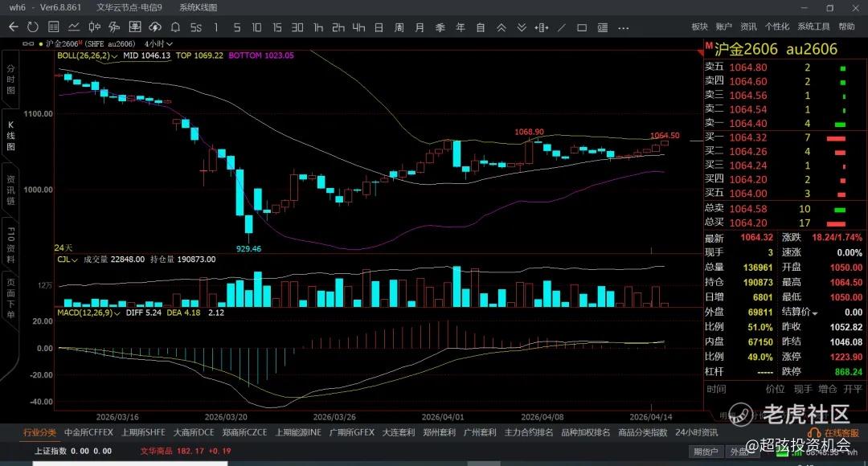868x466 pixels.
Task: Select the 2h period
Action: pyautogui.click(x=338, y=27)
